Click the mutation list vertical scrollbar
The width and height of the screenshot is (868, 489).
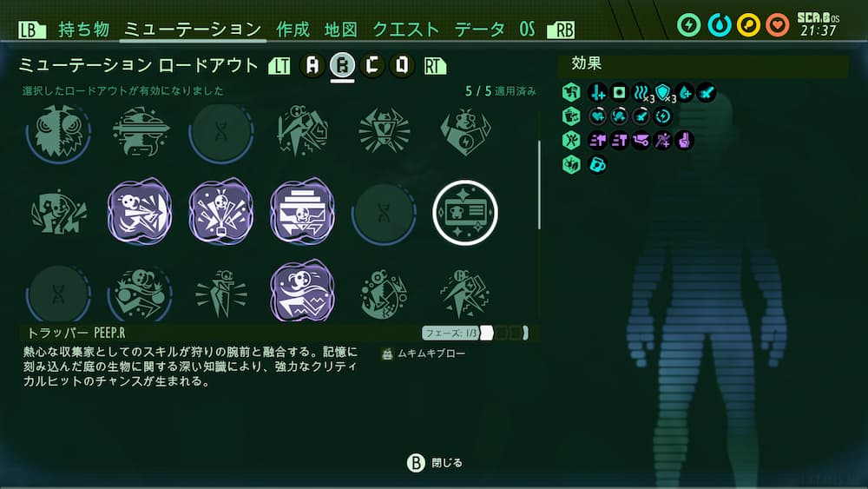(539, 185)
